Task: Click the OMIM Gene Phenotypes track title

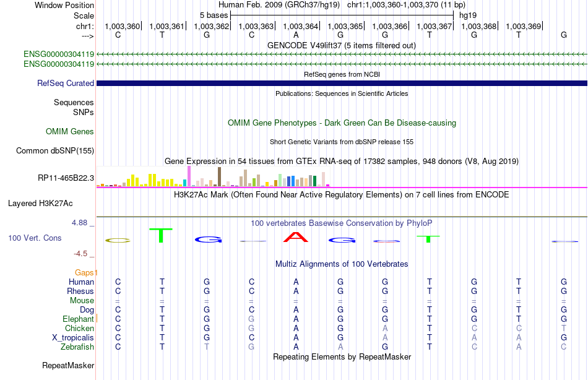Action: click(x=342, y=123)
